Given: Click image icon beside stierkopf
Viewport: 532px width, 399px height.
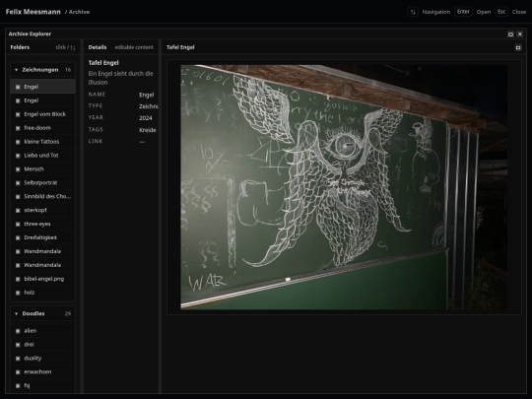Looking at the screenshot, I should point(18,211).
